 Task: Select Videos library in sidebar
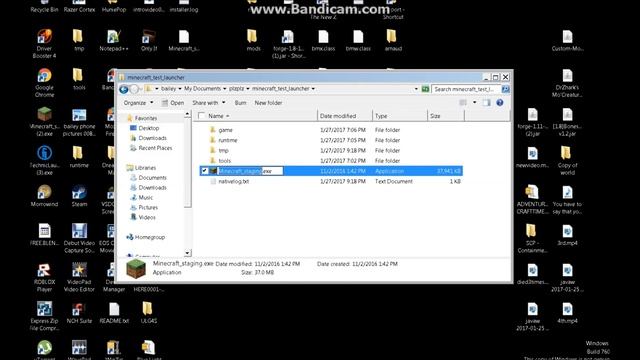click(142, 218)
